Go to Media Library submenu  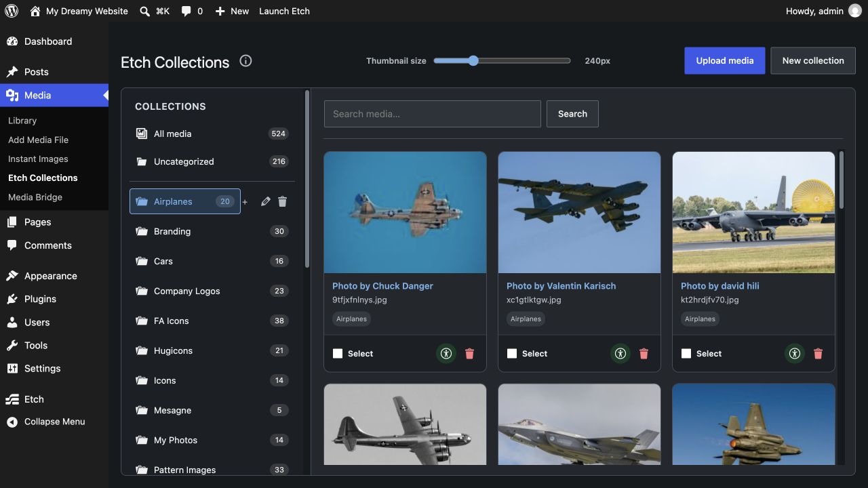[x=22, y=121]
